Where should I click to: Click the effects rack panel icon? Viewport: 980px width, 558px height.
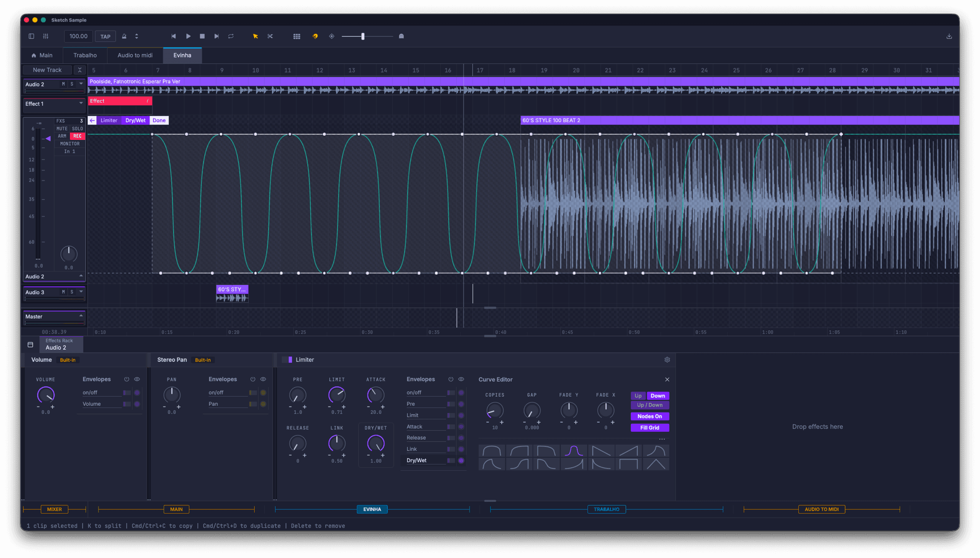[31, 345]
